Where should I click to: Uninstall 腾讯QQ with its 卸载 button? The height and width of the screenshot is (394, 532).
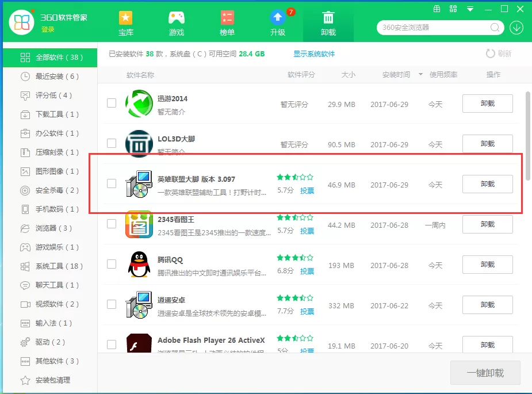coord(488,265)
